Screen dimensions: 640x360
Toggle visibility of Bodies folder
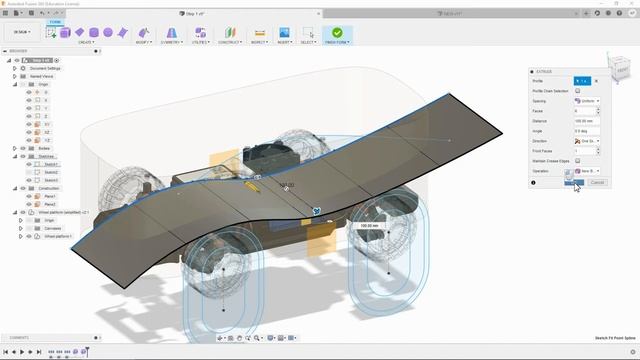click(23, 148)
